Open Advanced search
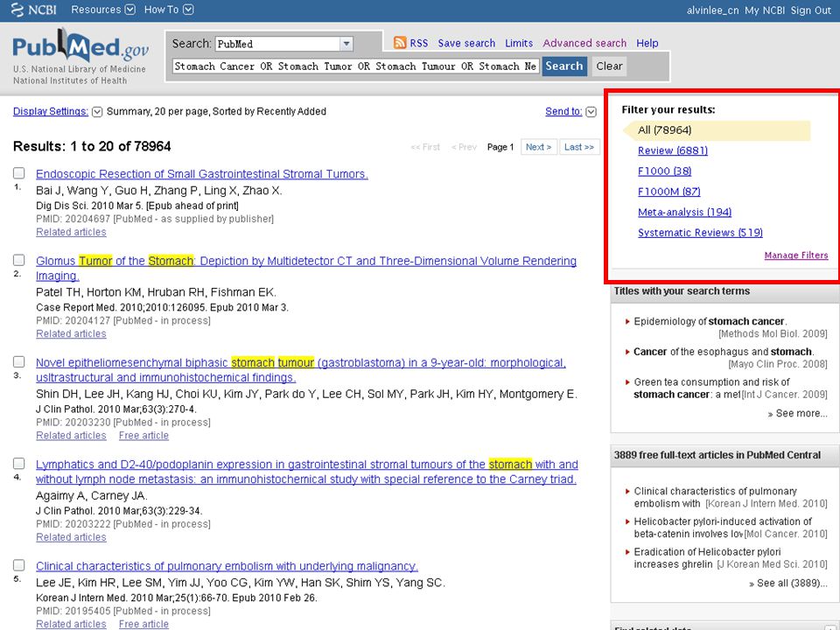This screenshot has height=630, width=840. click(x=584, y=44)
